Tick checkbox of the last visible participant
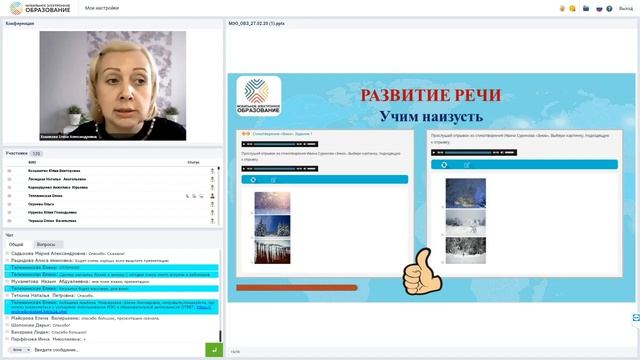640x360 pixels. [x=9, y=221]
